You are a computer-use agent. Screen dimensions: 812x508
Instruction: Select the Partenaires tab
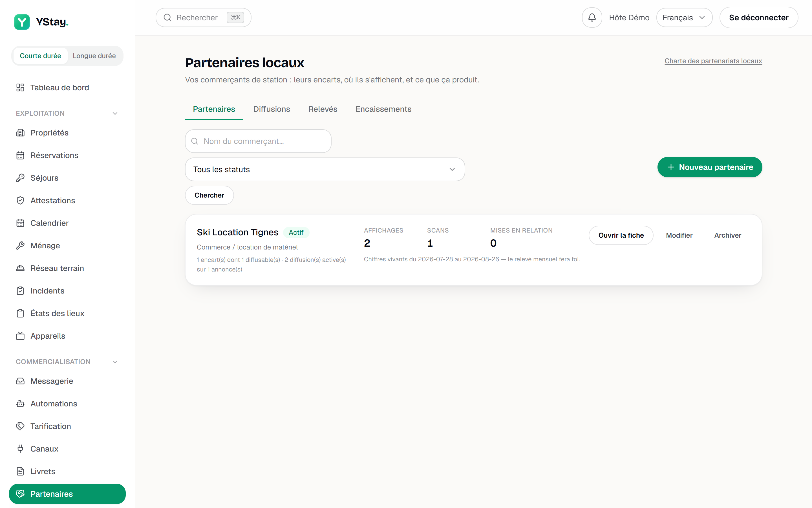click(214, 109)
